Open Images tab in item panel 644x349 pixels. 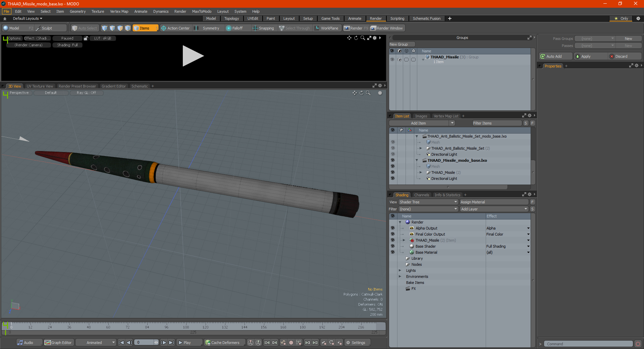421,116
